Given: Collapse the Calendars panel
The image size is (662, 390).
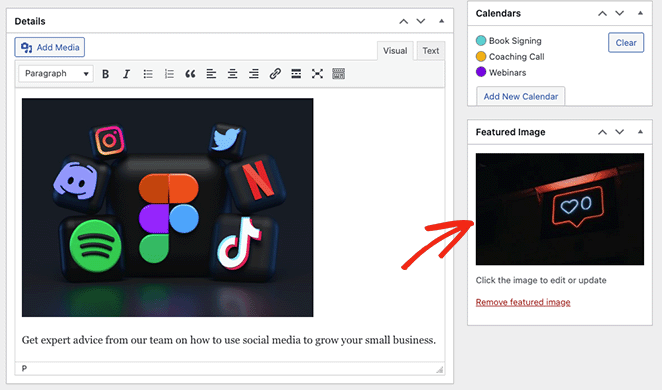Looking at the screenshot, I should coord(640,14).
